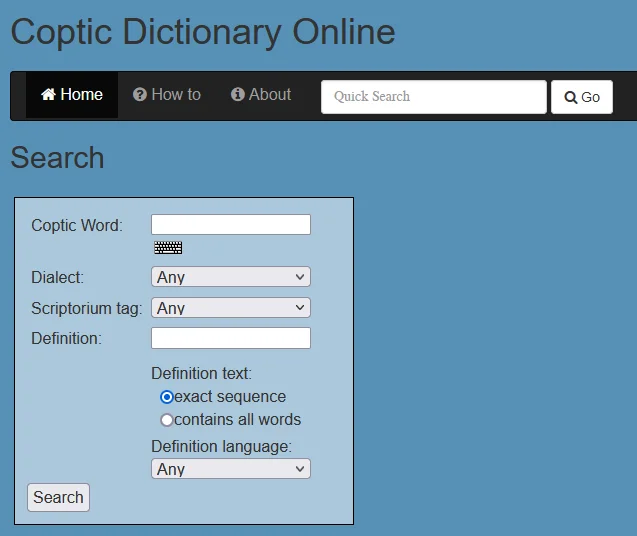Open the Scriptorium tag dropdown
The height and width of the screenshot is (536, 637).
pyautogui.click(x=230, y=308)
